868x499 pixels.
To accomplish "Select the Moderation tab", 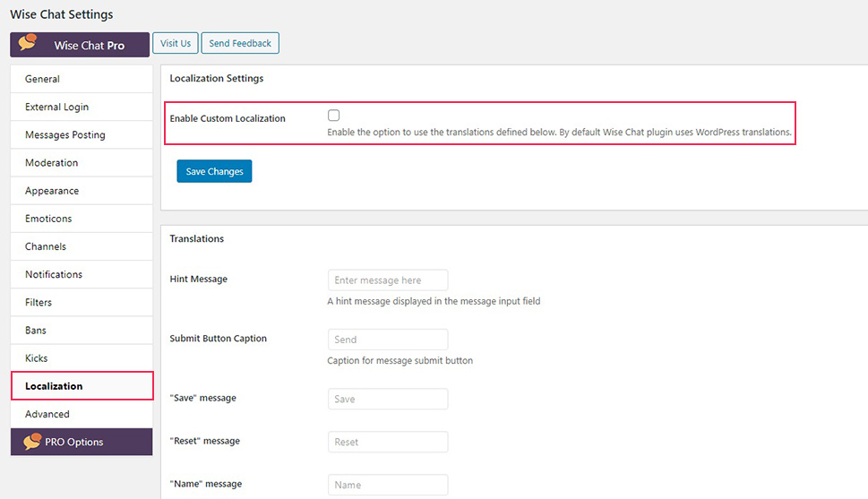I will point(82,163).
